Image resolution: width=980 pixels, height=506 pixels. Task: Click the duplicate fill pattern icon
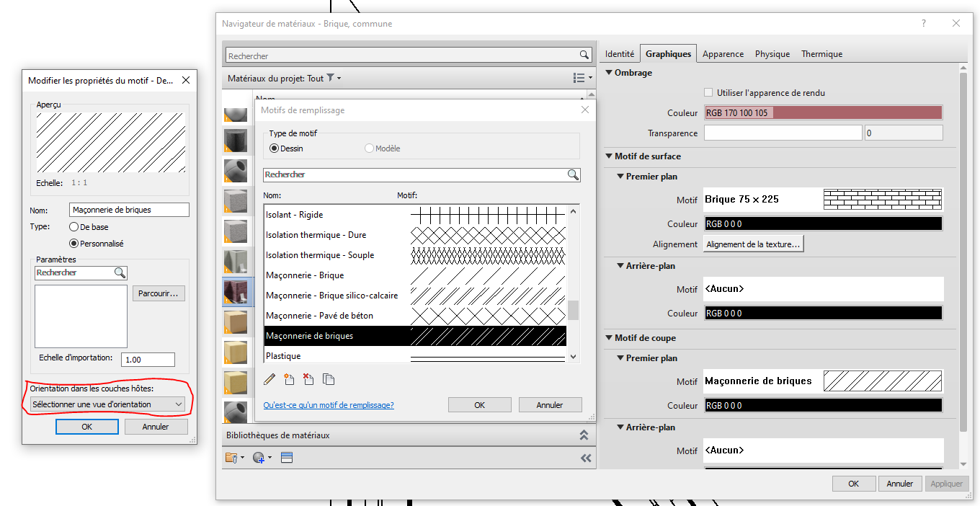[329, 379]
